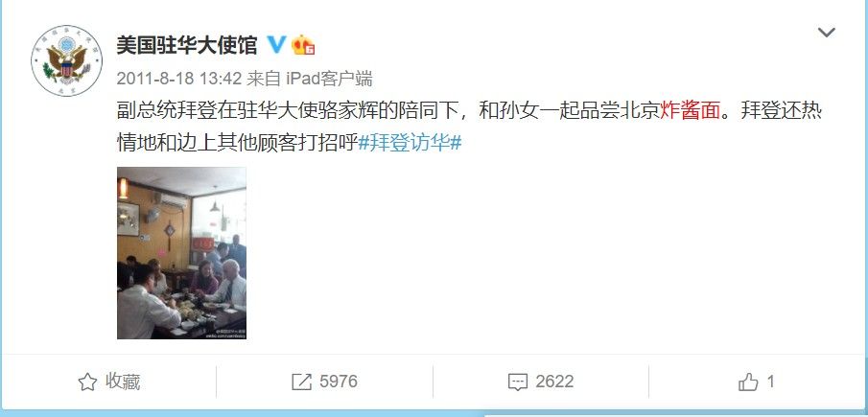Open the red 炸酱面 keyword link
868x417 pixels.
pos(691,111)
